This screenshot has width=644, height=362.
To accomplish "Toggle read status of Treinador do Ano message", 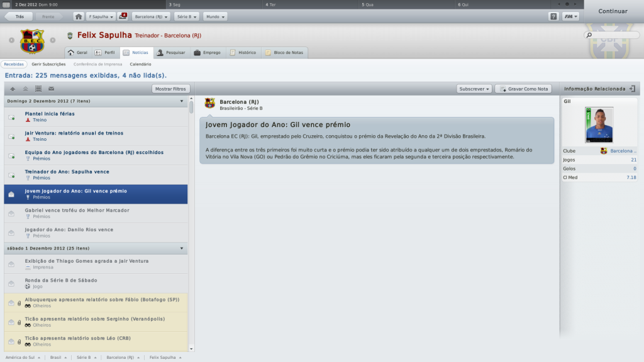I will point(11,175).
